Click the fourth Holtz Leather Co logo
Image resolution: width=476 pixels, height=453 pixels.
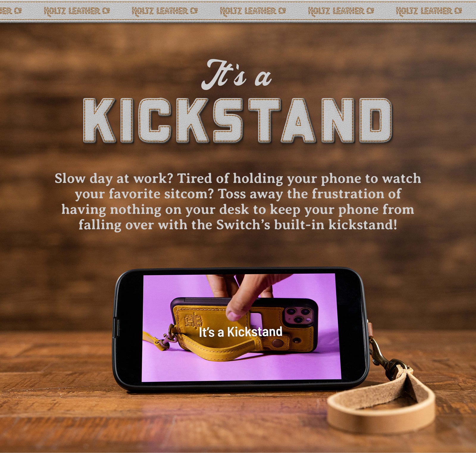(341, 11)
